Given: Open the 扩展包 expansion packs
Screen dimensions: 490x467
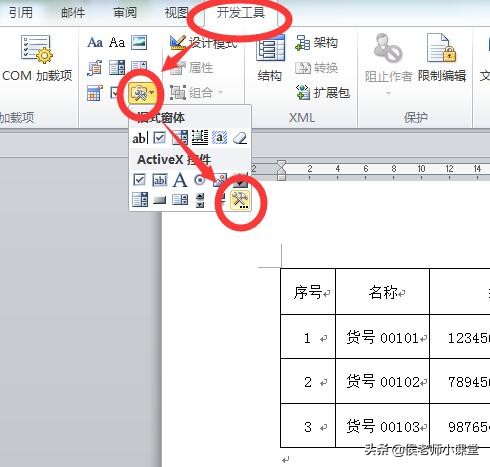Looking at the screenshot, I should pos(323,93).
